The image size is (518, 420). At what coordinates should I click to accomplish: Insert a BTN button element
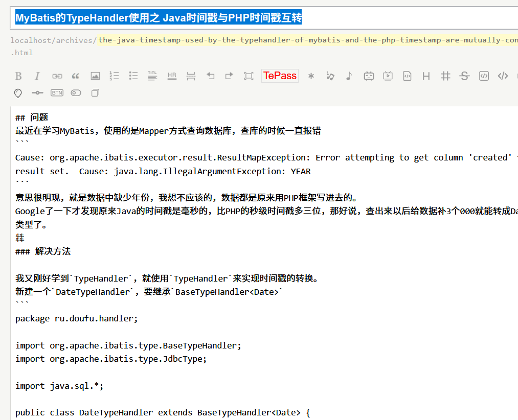[56, 92]
